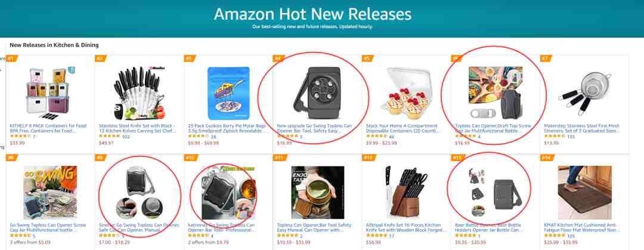Open the KMAT Kitchen Mat product link
Screen dimensions: 644x250
point(584,228)
